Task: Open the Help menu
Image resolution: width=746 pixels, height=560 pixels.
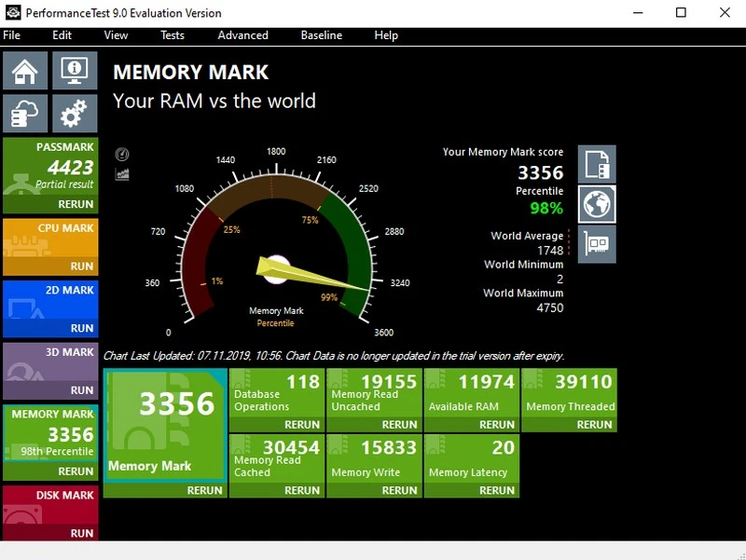Action: (x=385, y=35)
